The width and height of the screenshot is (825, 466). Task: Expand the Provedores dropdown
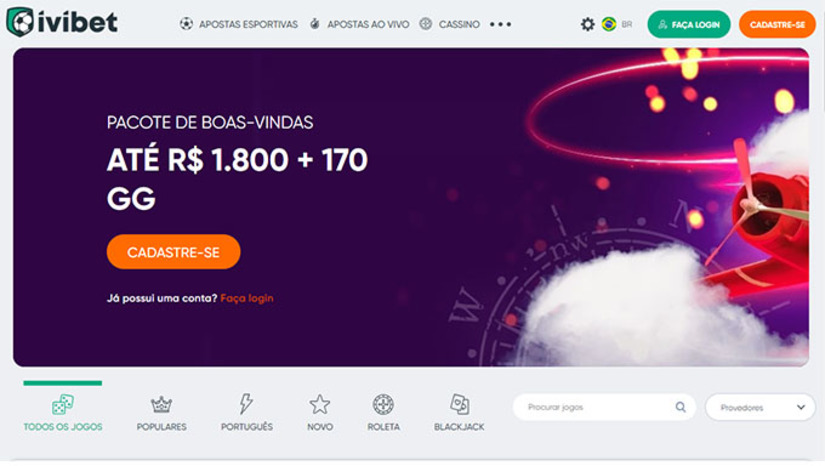pyautogui.click(x=760, y=407)
